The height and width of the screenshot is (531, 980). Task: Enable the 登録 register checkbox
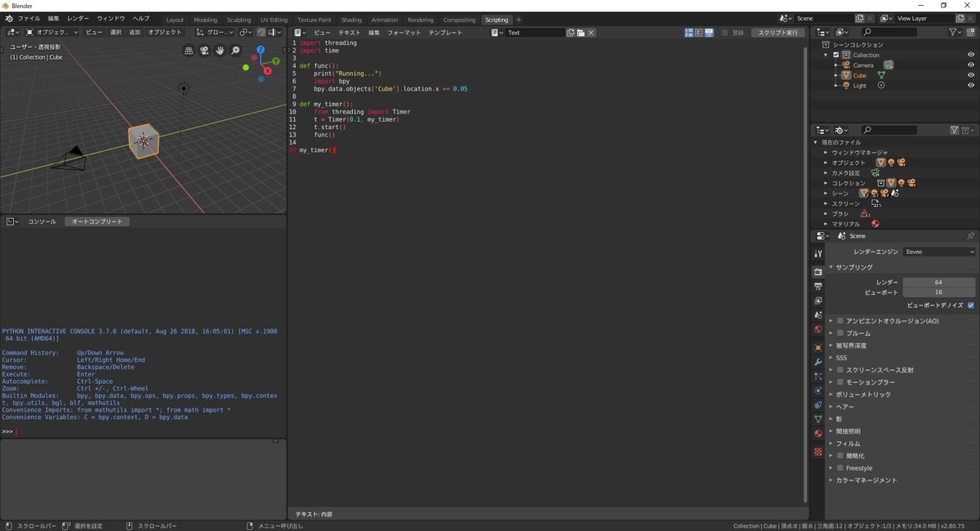(x=725, y=33)
